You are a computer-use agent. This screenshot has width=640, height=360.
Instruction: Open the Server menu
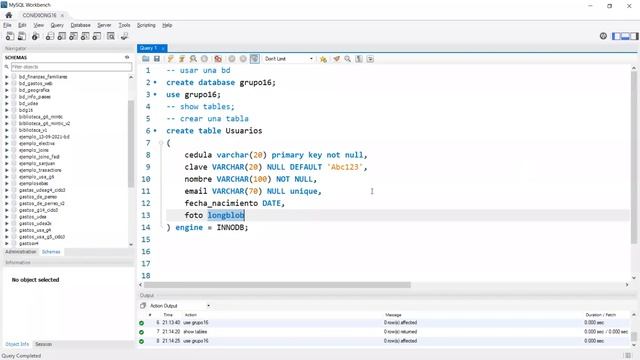(104, 25)
